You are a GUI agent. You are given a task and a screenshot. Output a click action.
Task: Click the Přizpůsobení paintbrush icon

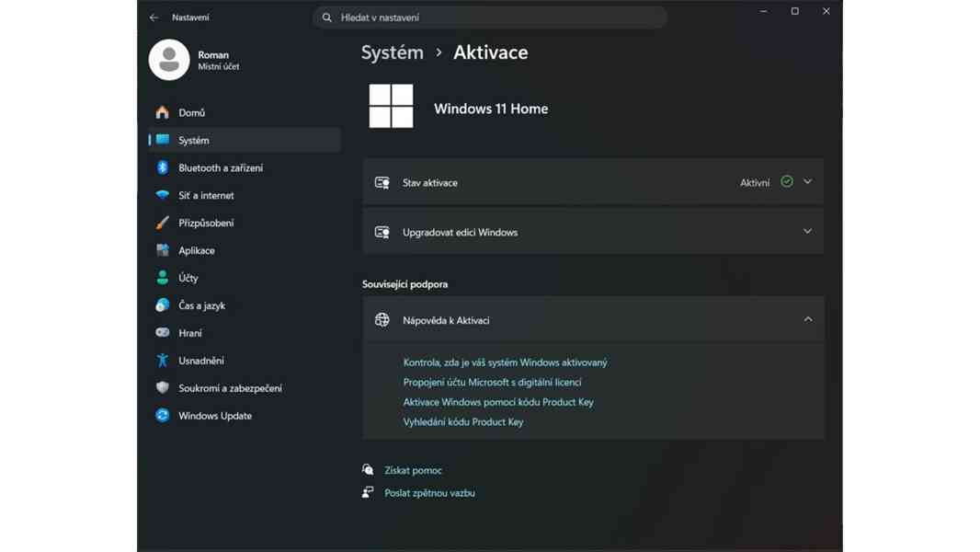(x=163, y=223)
